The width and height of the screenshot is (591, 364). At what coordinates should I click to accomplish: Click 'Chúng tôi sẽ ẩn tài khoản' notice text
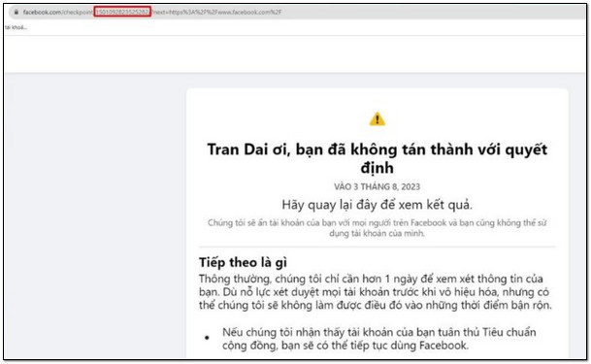[377, 227]
